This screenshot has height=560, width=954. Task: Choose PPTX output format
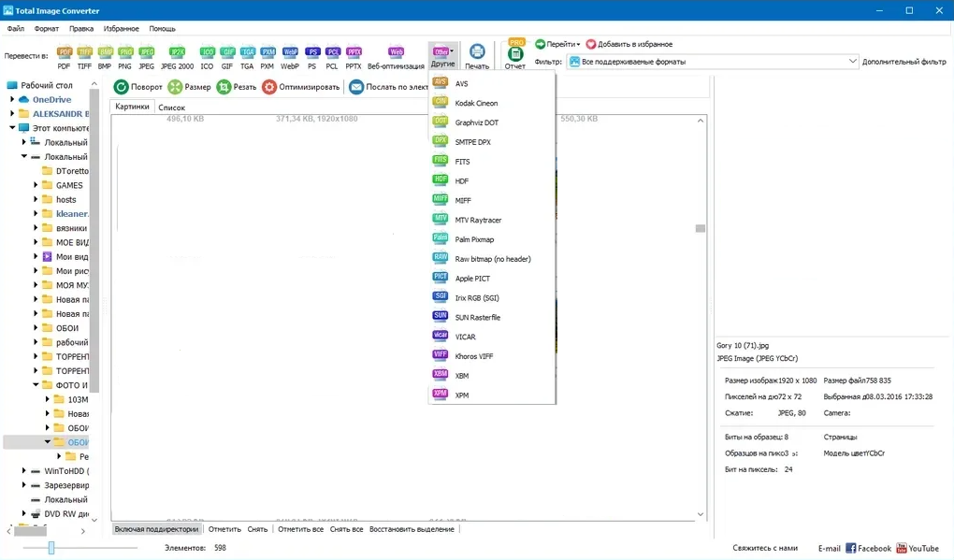354,57
